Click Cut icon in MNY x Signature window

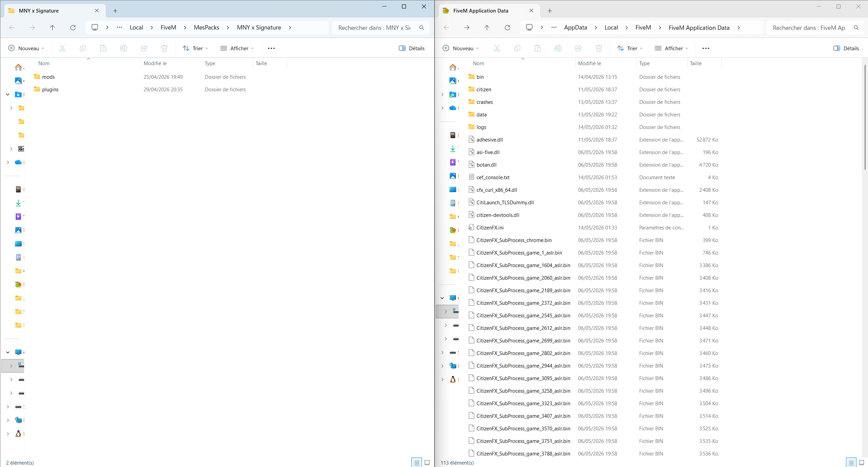[x=62, y=48]
